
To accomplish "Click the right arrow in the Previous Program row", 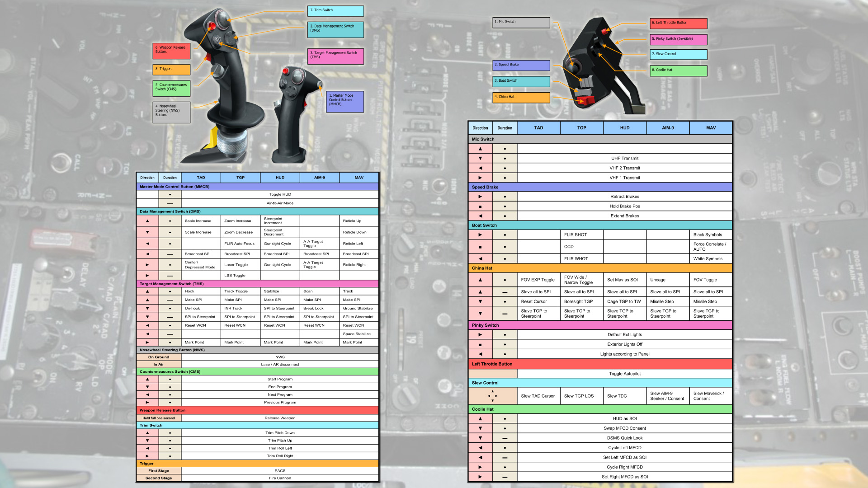I will pyautogui.click(x=147, y=402).
